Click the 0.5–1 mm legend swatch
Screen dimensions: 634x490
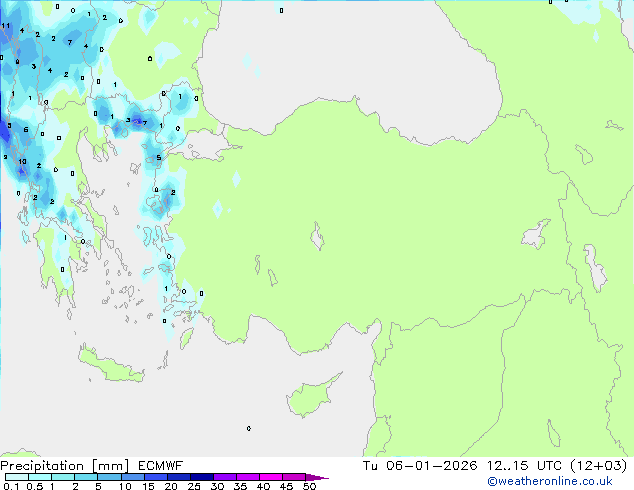pyautogui.click(x=40, y=477)
